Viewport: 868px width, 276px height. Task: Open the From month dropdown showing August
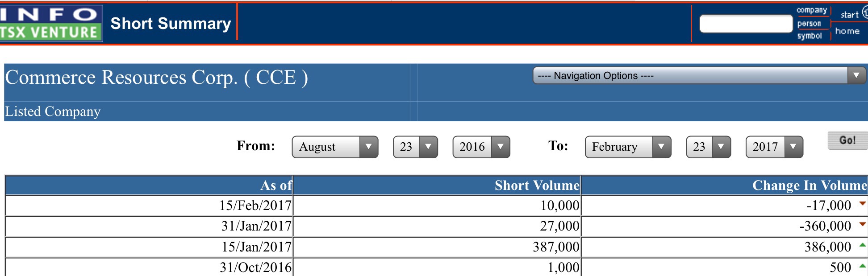tap(335, 147)
